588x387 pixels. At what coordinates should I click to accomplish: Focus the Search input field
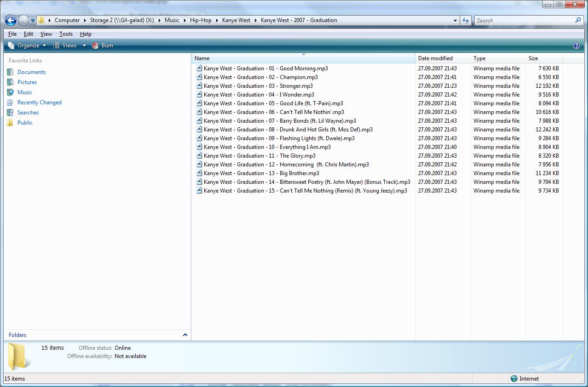click(525, 20)
